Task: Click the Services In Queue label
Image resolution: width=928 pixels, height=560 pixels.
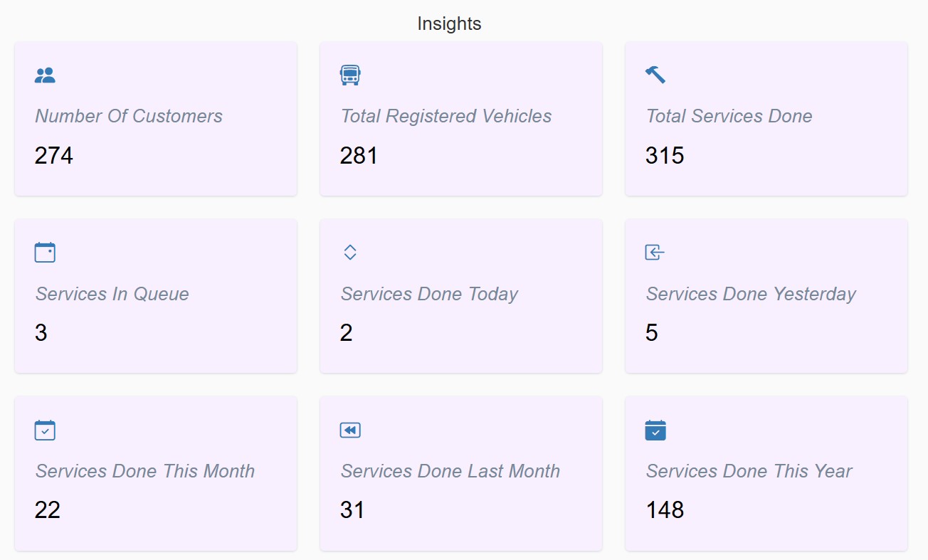Action: click(x=112, y=294)
